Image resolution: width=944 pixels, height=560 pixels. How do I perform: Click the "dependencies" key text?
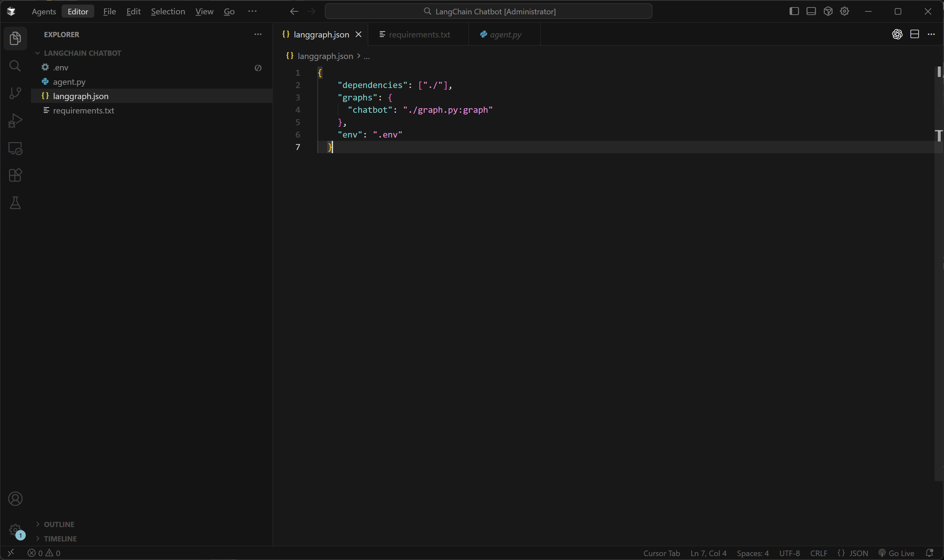click(372, 85)
